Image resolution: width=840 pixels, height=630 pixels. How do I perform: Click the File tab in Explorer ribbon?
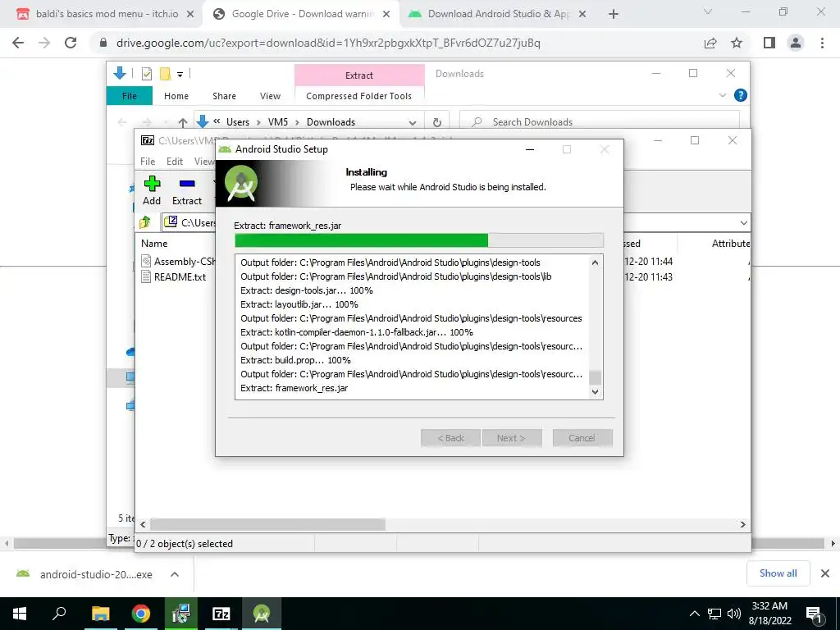click(130, 96)
